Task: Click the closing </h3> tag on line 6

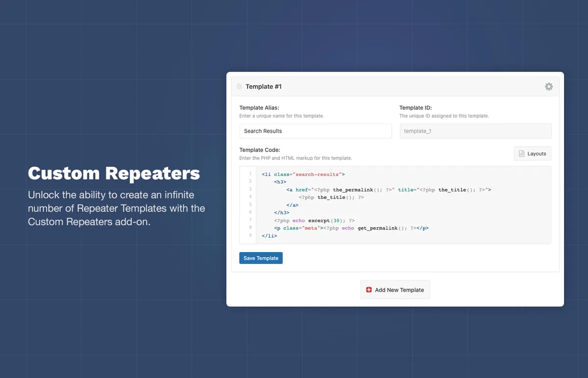Action: (x=282, y=213)
